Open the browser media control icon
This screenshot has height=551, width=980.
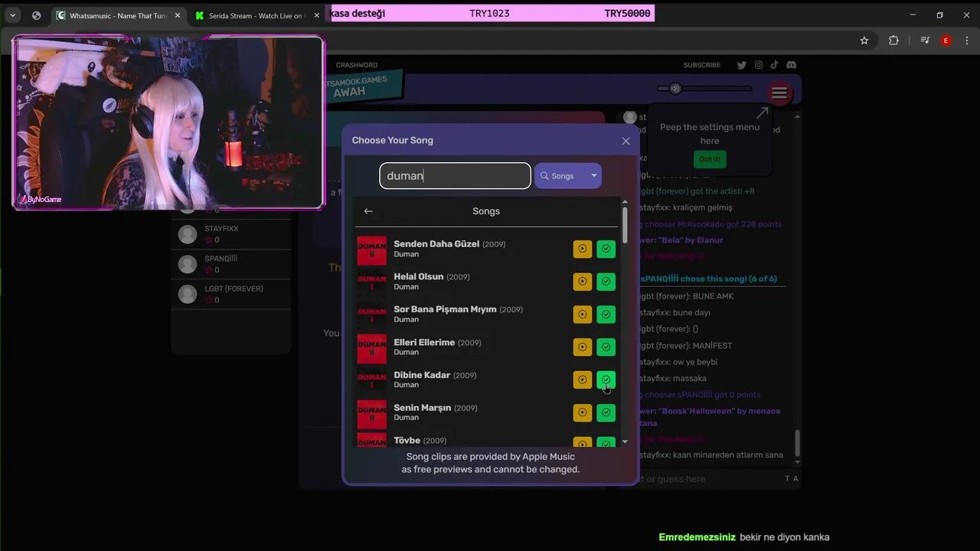pos(925,41)
